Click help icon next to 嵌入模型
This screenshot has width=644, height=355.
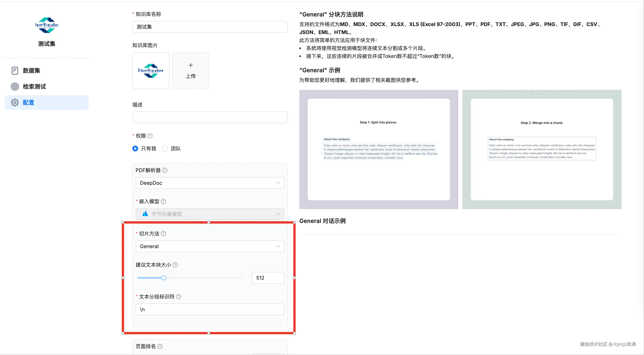point(163,201)
